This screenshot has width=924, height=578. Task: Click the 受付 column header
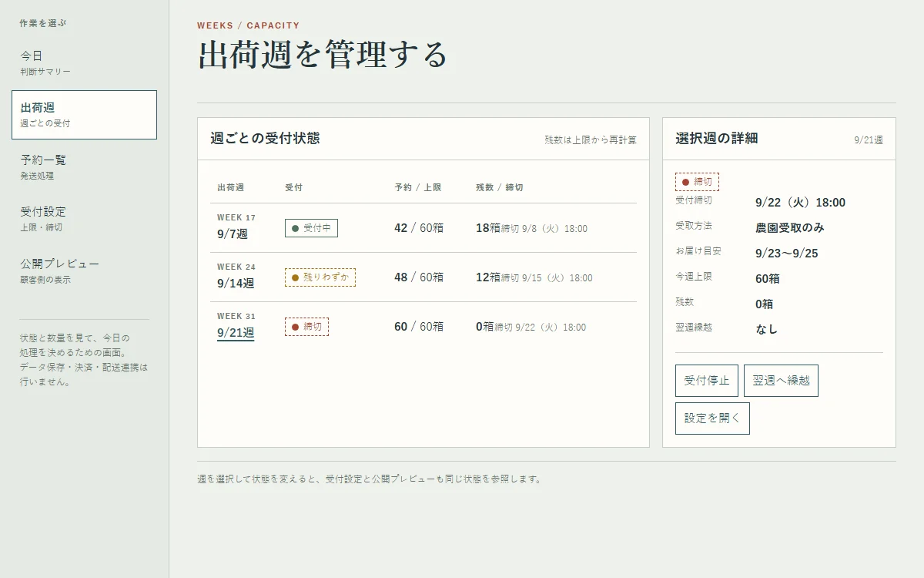[x=294, y=187]
